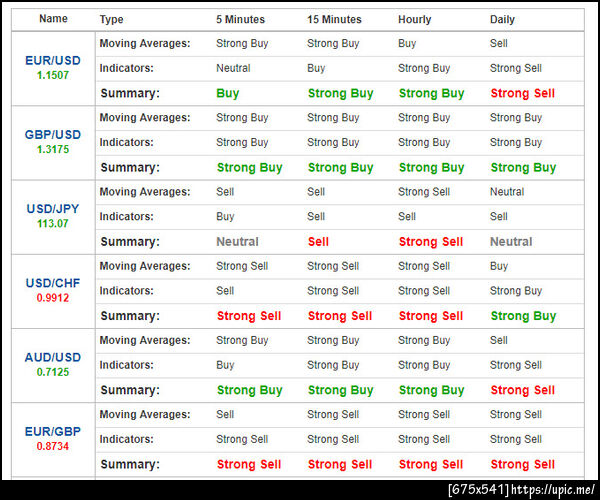Click the USD/CHF price 0.9912
600x500 pixels.
[53, 298]
